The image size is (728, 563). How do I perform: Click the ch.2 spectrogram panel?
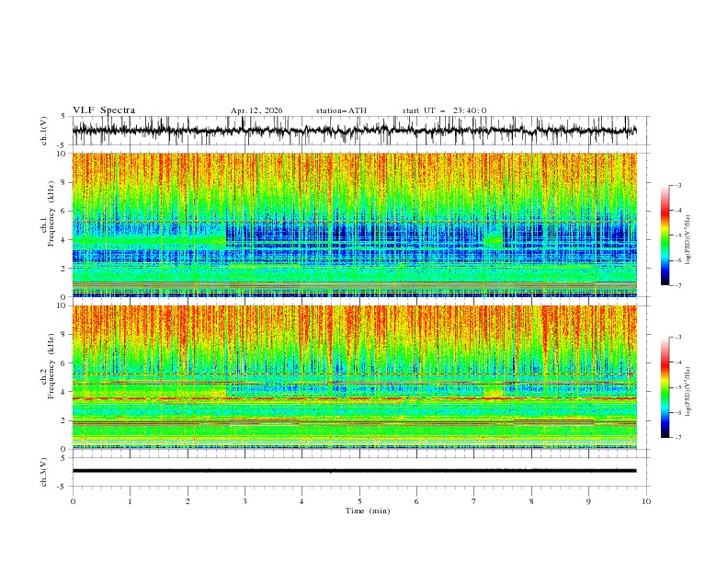pyautogui.click(x=355, y=377)
